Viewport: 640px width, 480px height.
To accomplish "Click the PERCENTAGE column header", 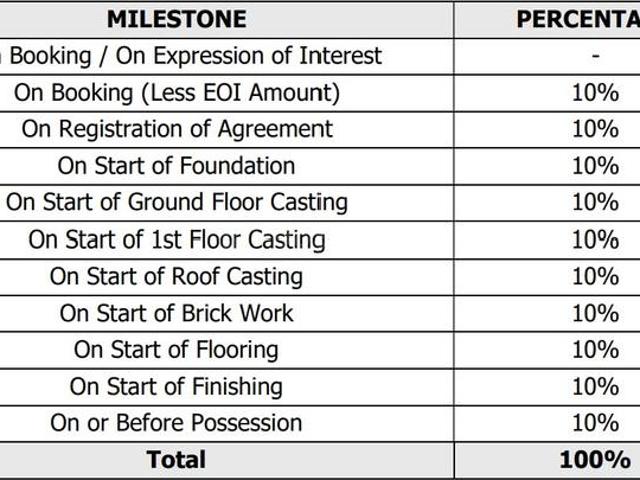I will click(577, 19).
